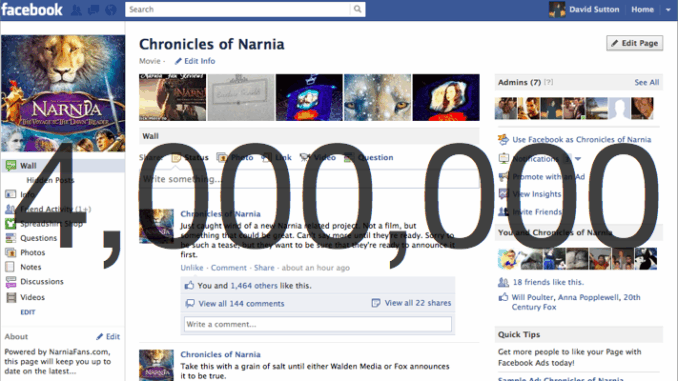Click the thumbs-up icon beside Will Poulter
Screen dimensions: 678x381
pyautogui.click(x=503, y=297)
